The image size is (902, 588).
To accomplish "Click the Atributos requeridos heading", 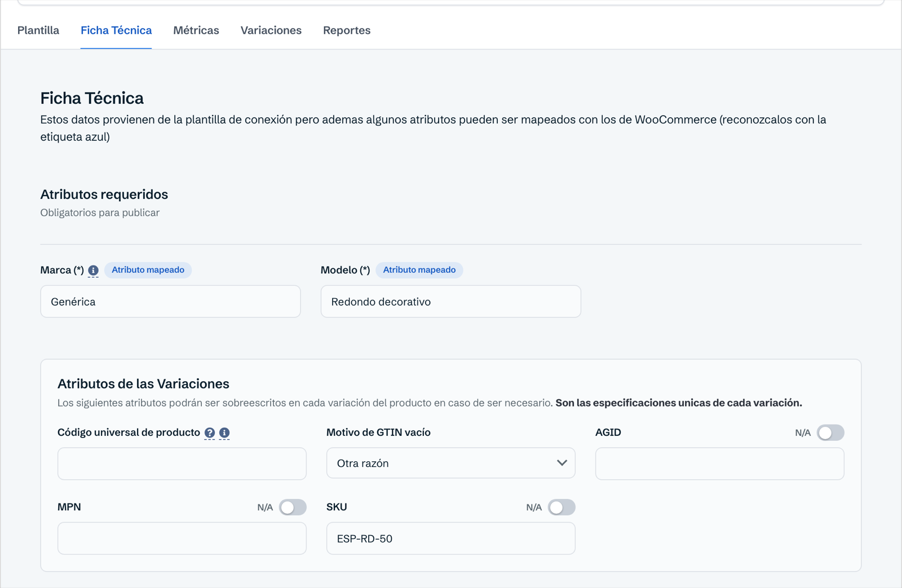I will click(x=104, y=194).
